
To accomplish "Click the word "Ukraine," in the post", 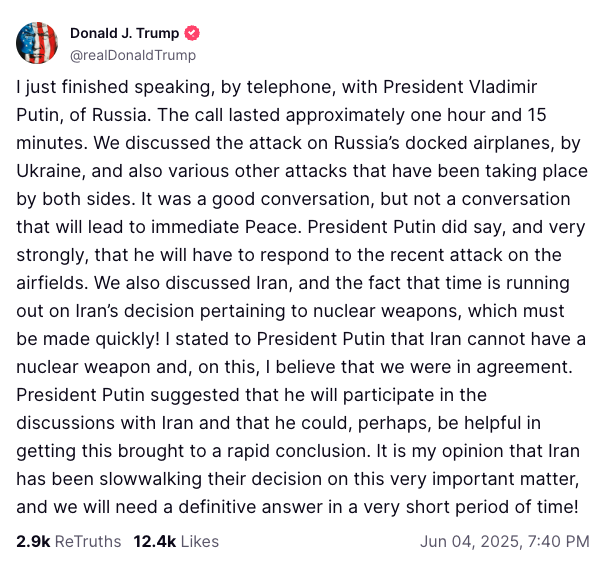I will point(47,171).
